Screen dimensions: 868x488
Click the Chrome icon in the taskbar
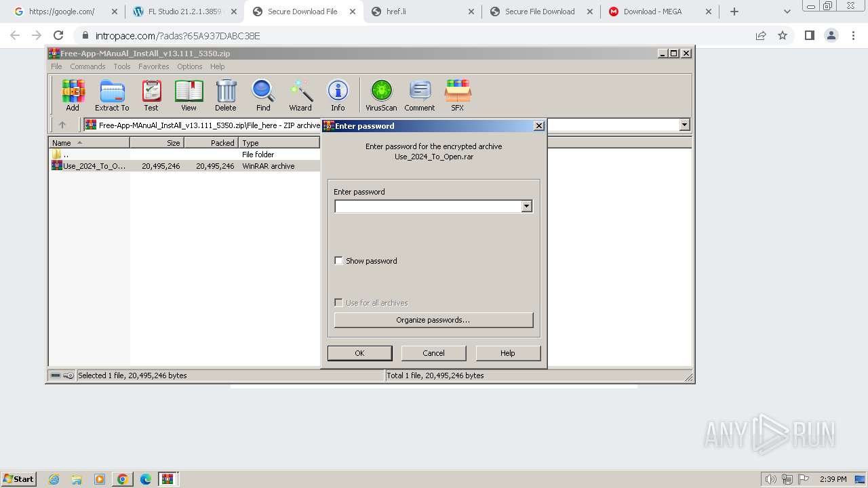tap(122, 479)
